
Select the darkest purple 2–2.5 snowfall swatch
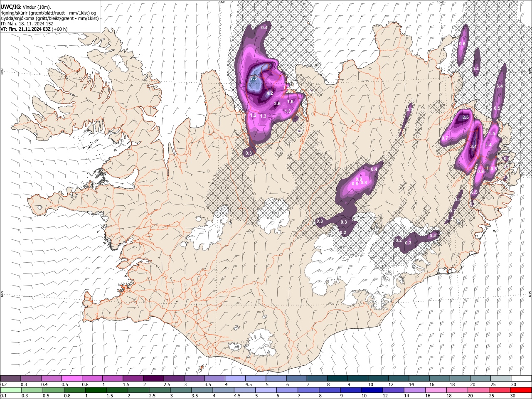coord(153,379)
